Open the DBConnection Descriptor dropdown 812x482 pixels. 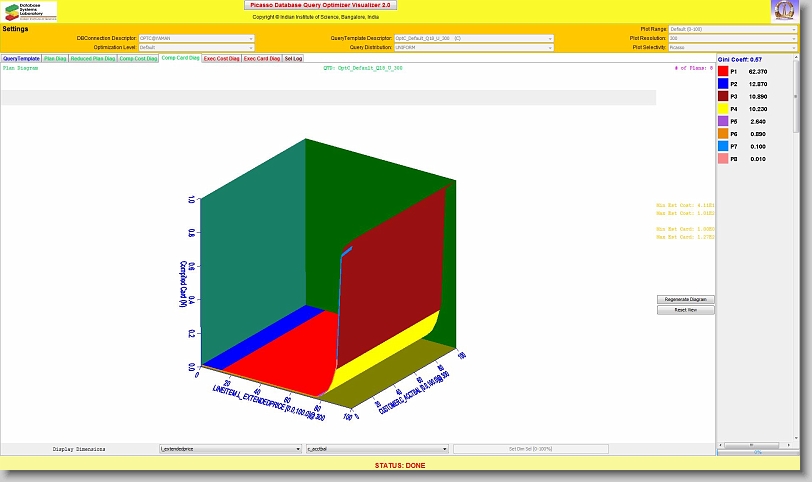click(196, 38)
